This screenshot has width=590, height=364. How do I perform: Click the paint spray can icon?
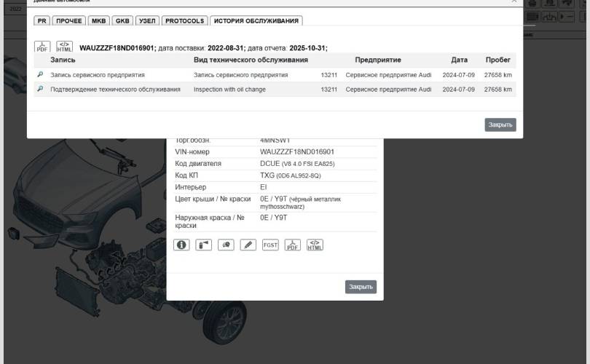click(x=204, y=245)
